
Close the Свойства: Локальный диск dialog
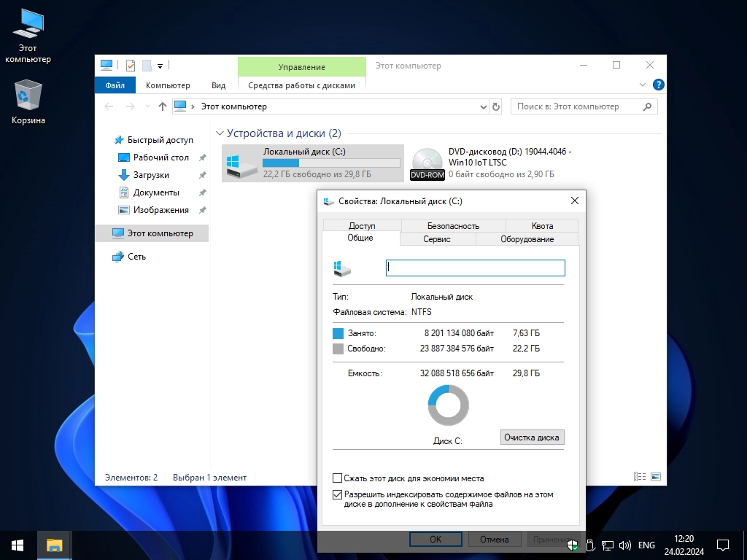575,201
